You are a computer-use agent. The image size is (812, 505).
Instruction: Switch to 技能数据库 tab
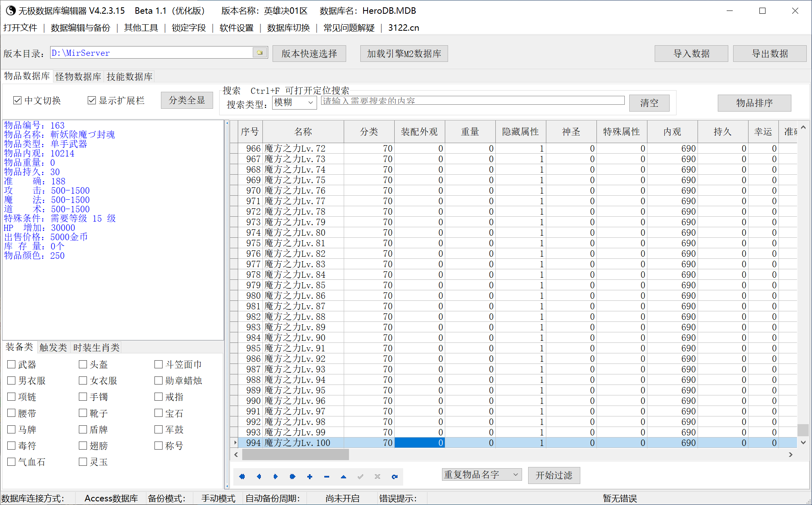pyautogui.click(x=129, y=76)
